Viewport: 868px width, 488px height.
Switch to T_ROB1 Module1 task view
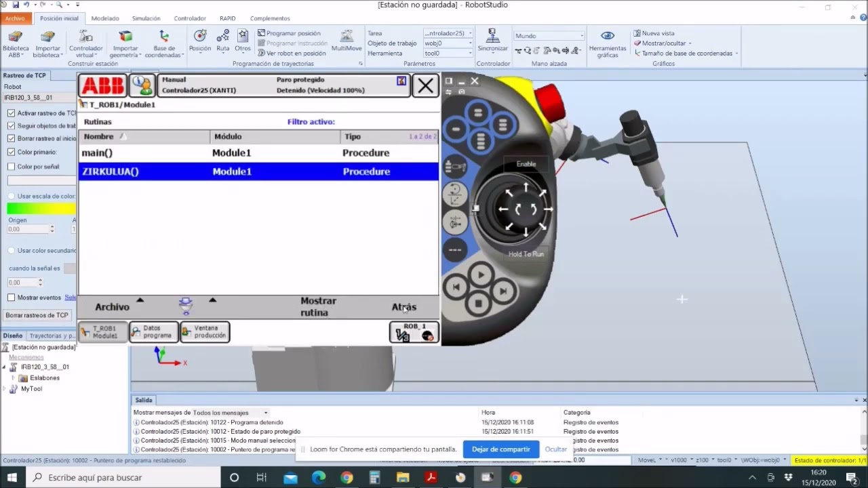coord(103,332)
